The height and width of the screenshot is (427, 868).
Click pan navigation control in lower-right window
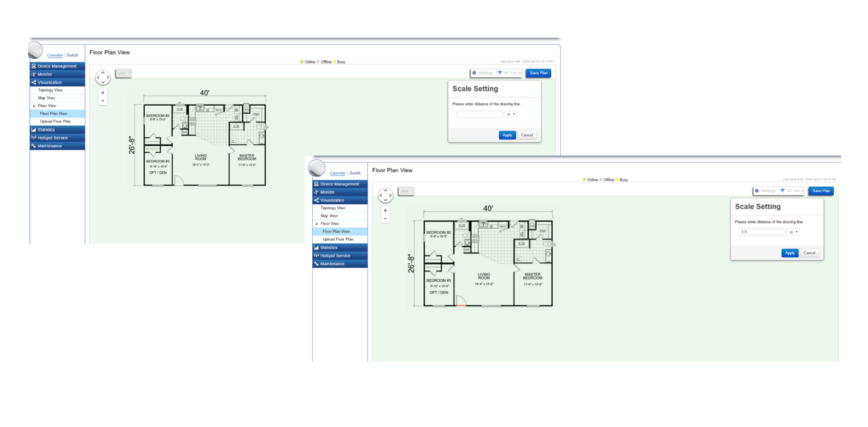(x=386, y=195)
